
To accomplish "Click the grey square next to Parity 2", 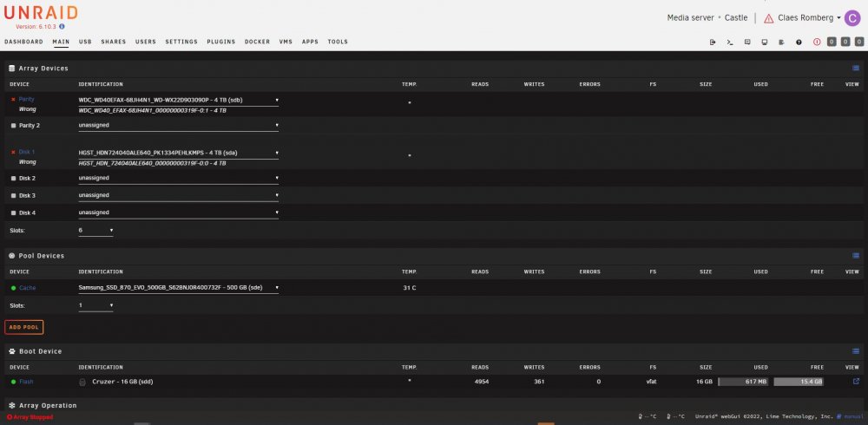I will tap(13, 126).
